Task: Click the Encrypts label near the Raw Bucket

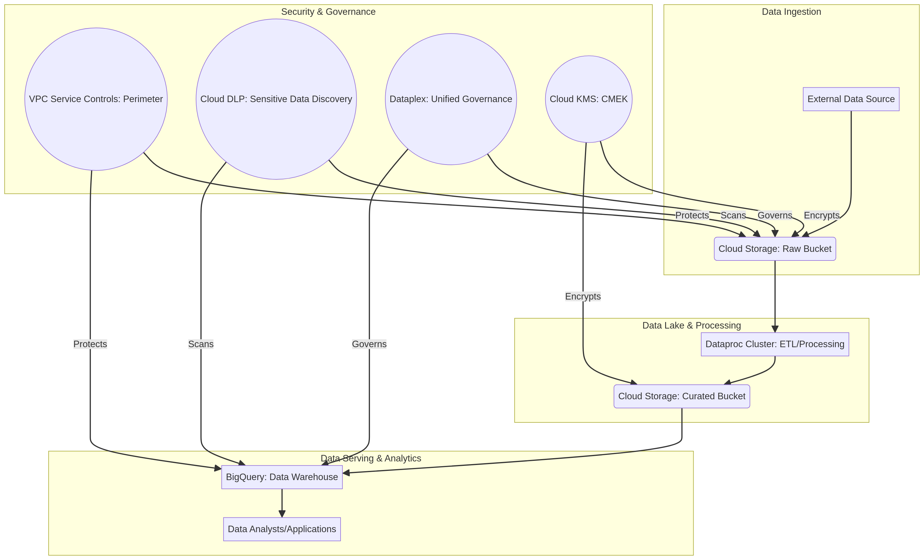Action: click(822, 215)
